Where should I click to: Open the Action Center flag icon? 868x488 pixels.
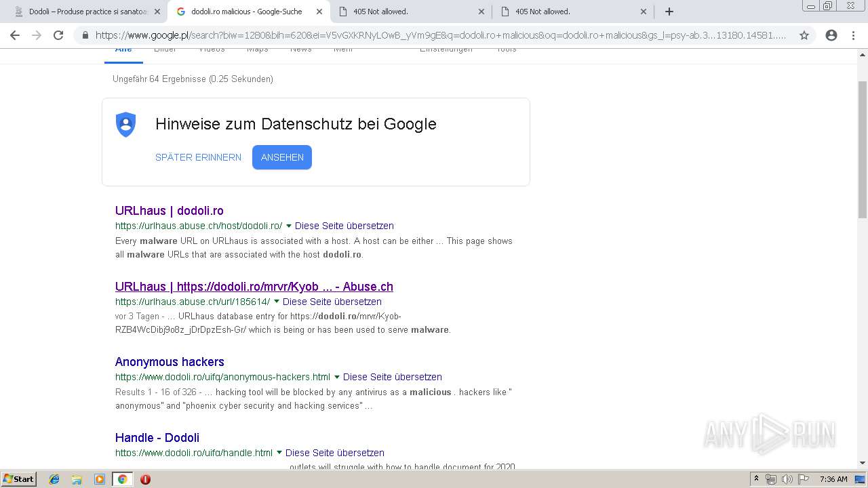pyautogui.click(x=804, y=479)
